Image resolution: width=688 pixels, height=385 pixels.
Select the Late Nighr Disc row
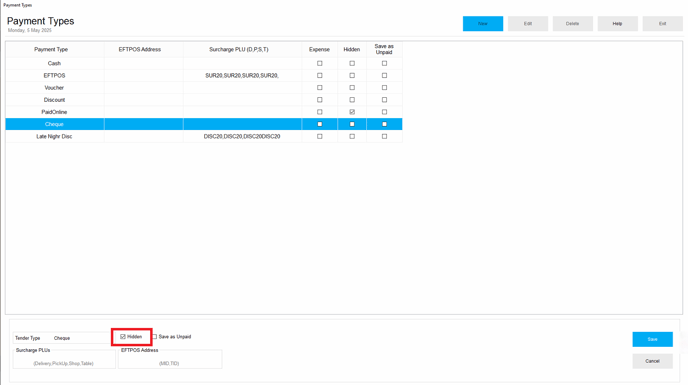coord(204,137)
